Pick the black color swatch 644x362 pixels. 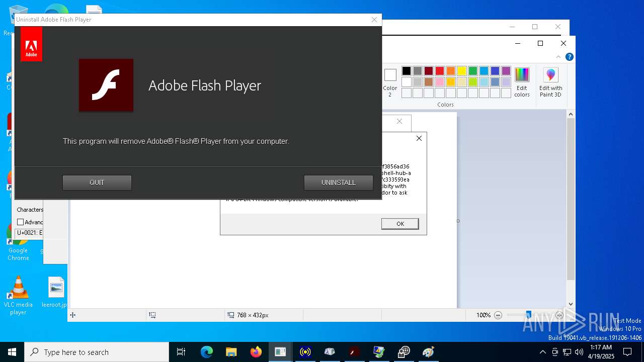[x=407, y=71]
